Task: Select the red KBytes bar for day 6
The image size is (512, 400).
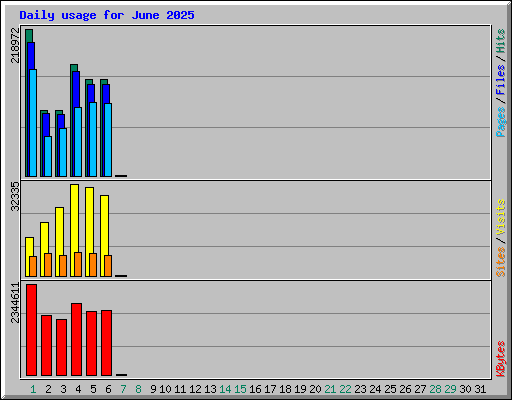Action: tap(106, 343)
